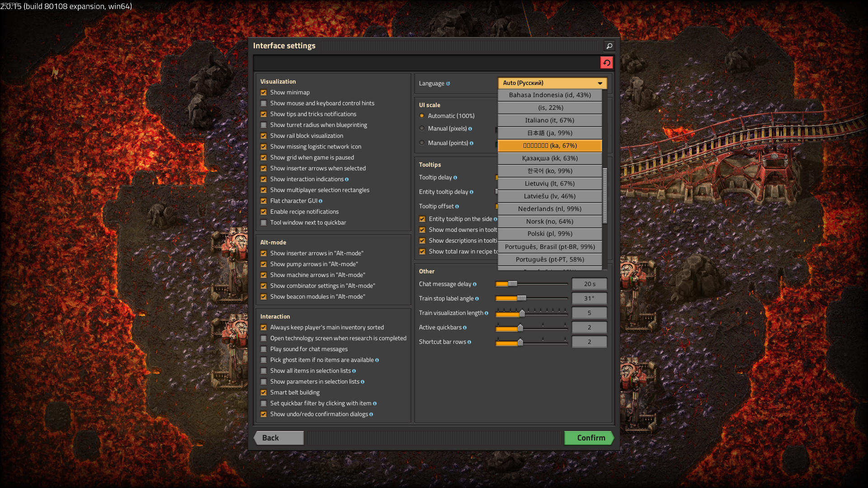The height and width of the screenshot is (488, 868).
Task: Adjust the Chat message delay slider
Action: pyautogui.click(x=532, y=284)
